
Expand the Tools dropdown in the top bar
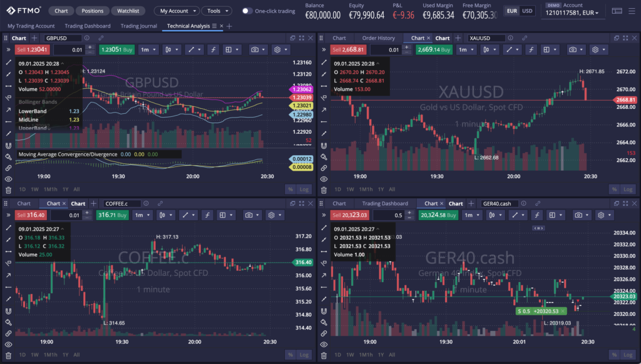tap(217, 11)
